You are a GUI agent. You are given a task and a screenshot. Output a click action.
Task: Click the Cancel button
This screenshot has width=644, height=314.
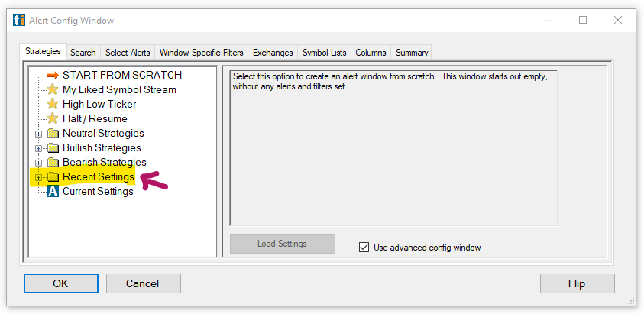pos(143,283)
